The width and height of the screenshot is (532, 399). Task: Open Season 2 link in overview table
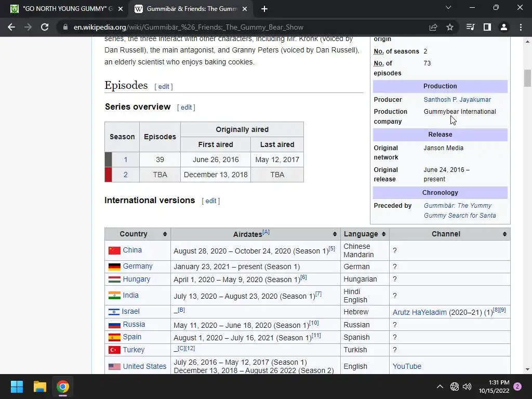126,175
